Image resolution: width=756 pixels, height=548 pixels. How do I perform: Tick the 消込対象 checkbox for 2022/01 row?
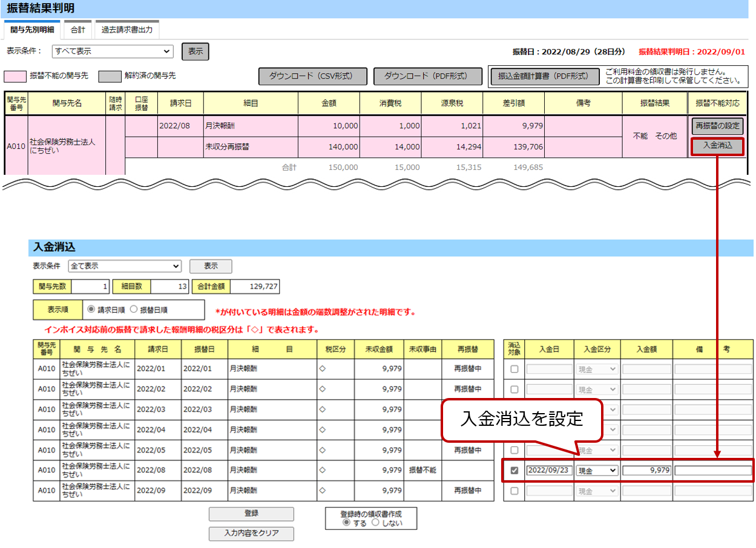(514, 369)
